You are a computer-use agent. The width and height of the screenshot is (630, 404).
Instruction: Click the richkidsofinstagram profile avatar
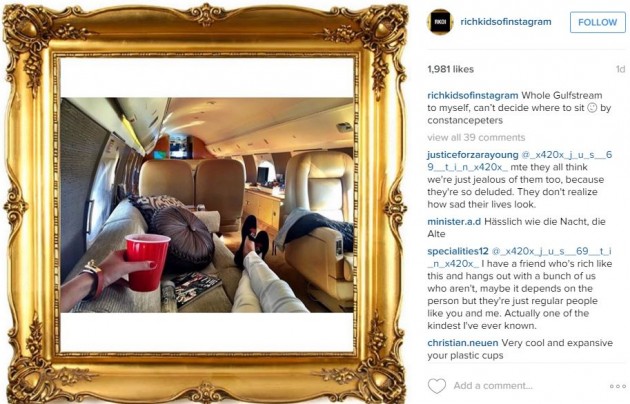point(440,22)
